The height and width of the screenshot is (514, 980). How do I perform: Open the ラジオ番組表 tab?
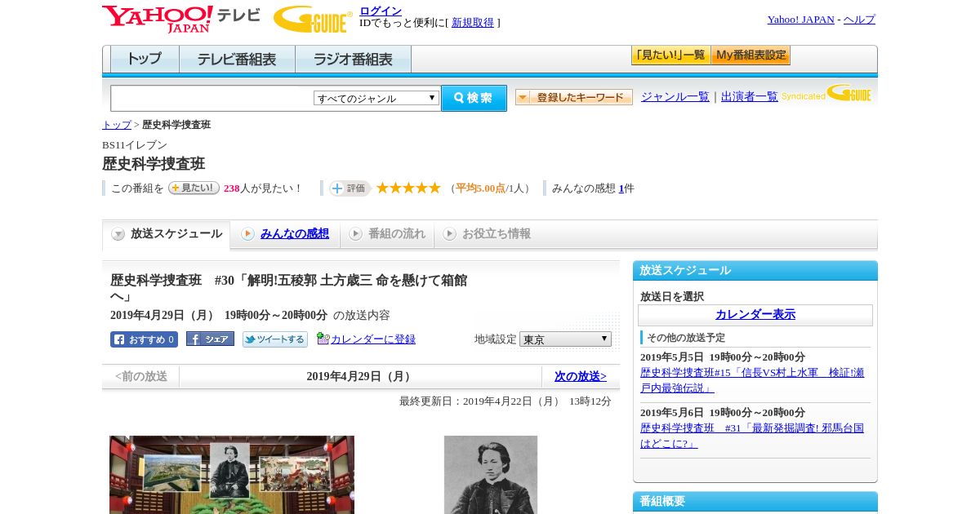[x=353, y=60]
